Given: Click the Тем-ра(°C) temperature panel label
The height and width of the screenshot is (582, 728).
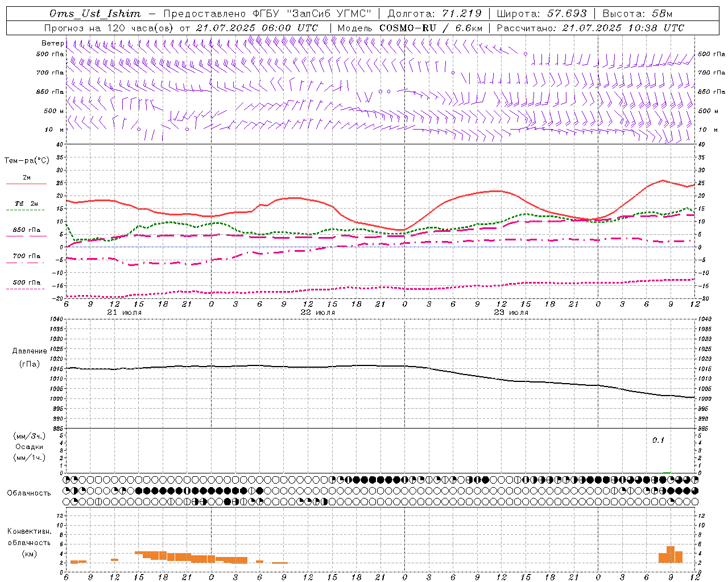Looking at the screenshot, I should click(27, 161).
